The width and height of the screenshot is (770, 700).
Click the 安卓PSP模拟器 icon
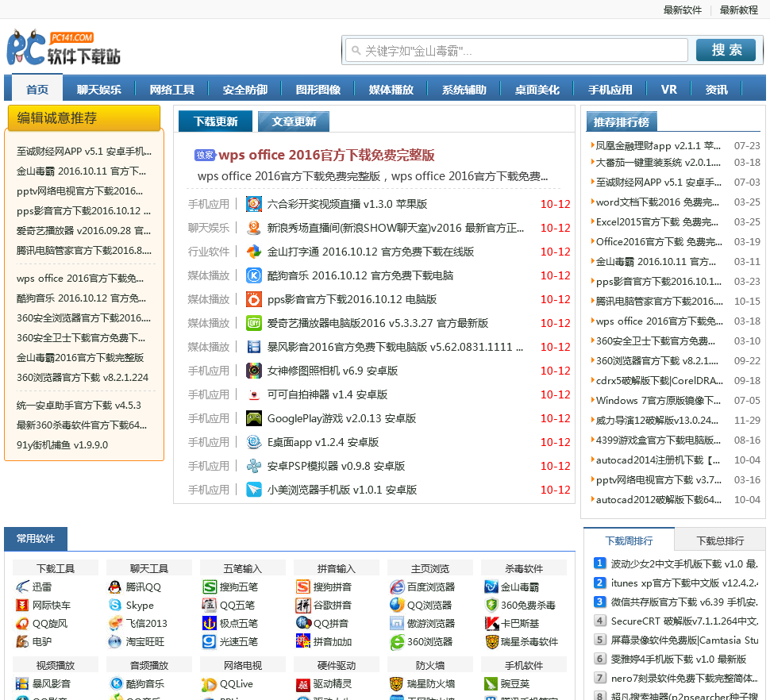(x=254, y=466)
